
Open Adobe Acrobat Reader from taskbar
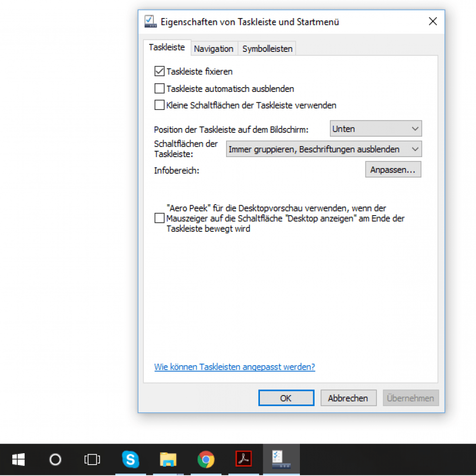243,459
